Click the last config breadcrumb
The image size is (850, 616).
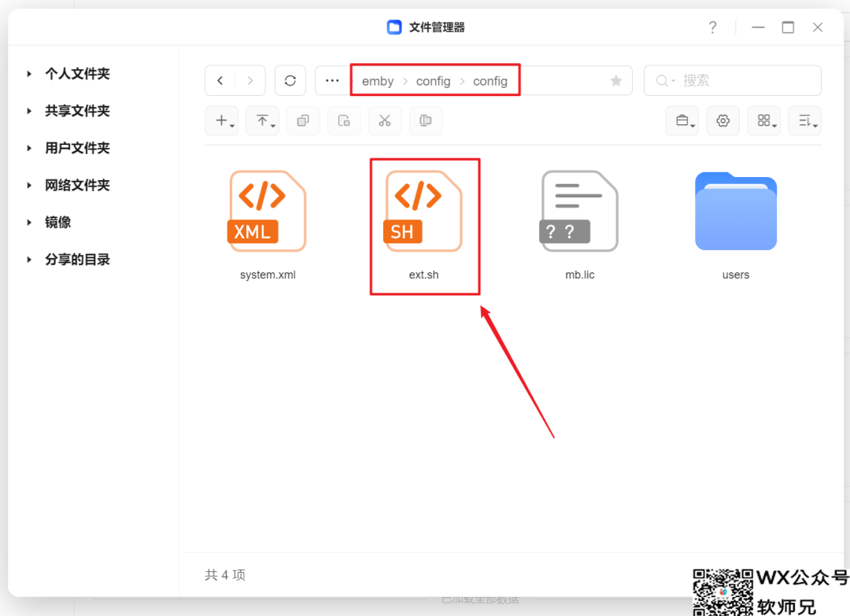(490, 81)
